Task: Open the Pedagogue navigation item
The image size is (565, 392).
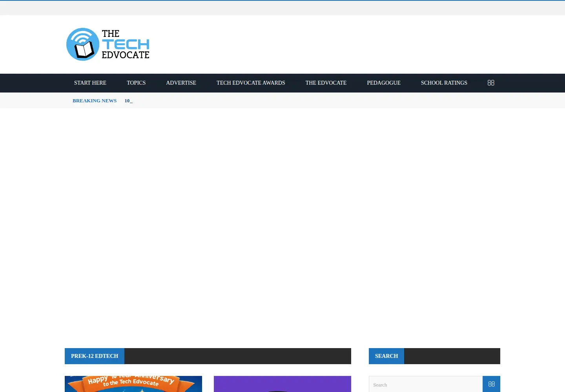Action: [x=384, y=83]
